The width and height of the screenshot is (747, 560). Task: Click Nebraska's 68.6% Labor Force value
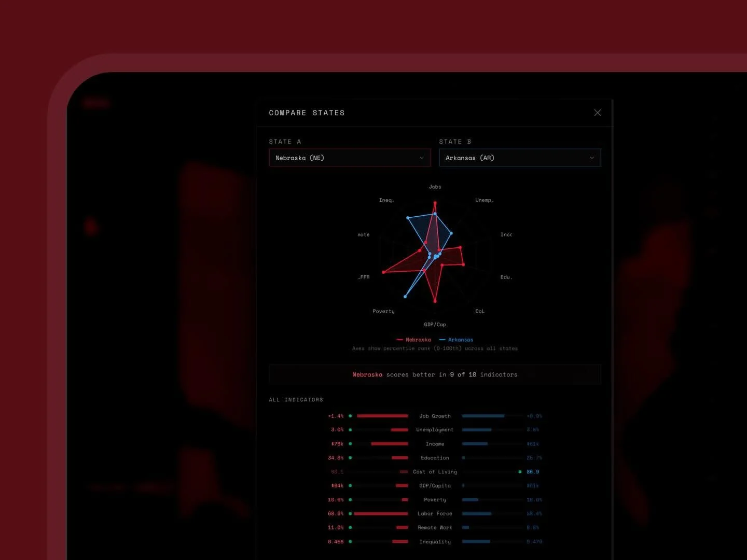336,514
